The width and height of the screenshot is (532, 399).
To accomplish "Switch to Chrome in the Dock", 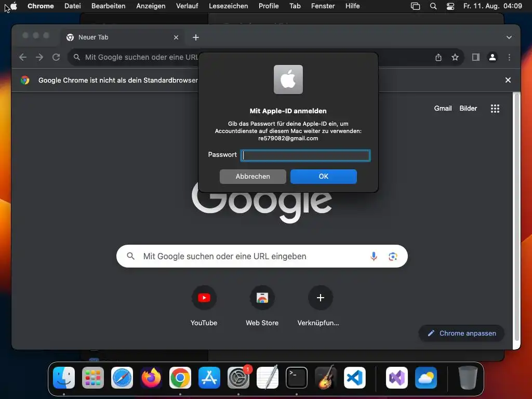I will point(180,378).
